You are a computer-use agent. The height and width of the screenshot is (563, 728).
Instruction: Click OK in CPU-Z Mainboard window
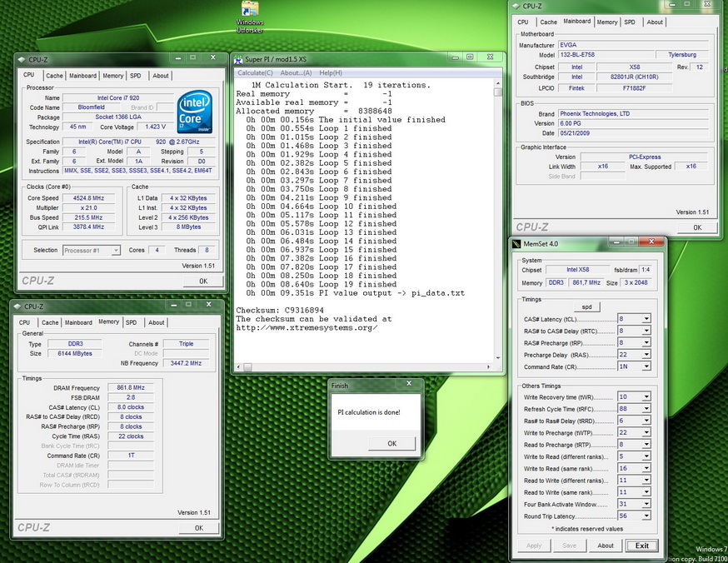697,227
